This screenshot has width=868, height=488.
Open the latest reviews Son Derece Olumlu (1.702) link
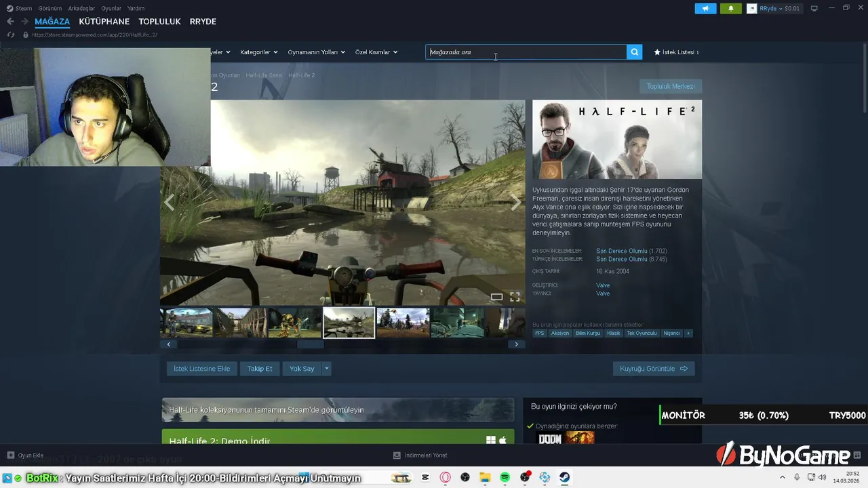click(x=632, y=251)
